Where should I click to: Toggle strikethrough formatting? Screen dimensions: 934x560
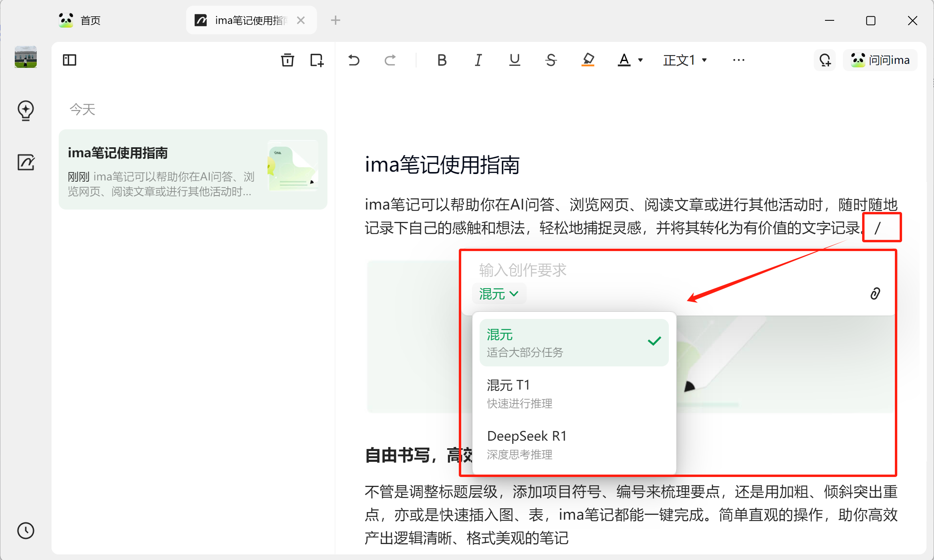[551, 60]
